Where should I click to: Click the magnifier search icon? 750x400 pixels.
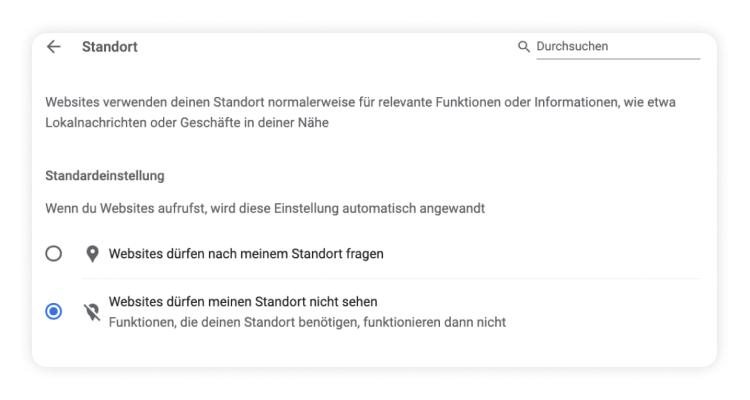[524, 46]
